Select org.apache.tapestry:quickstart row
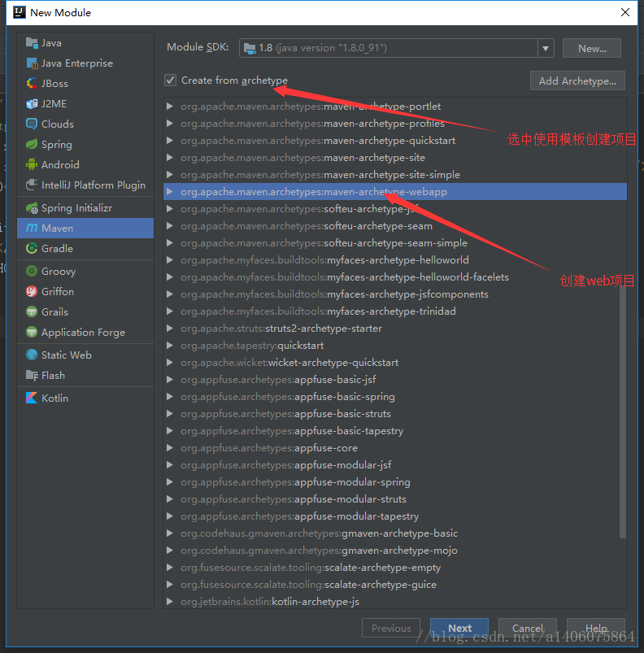Image resolution: width=644 pixels, height=653 pixels. click(x=395, y=346)
